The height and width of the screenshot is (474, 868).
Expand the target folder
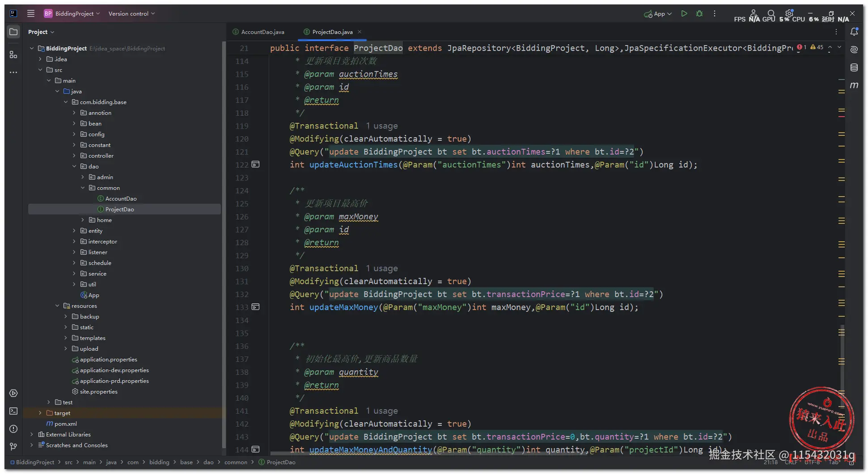pyautogui.click(x=40, y=413)
